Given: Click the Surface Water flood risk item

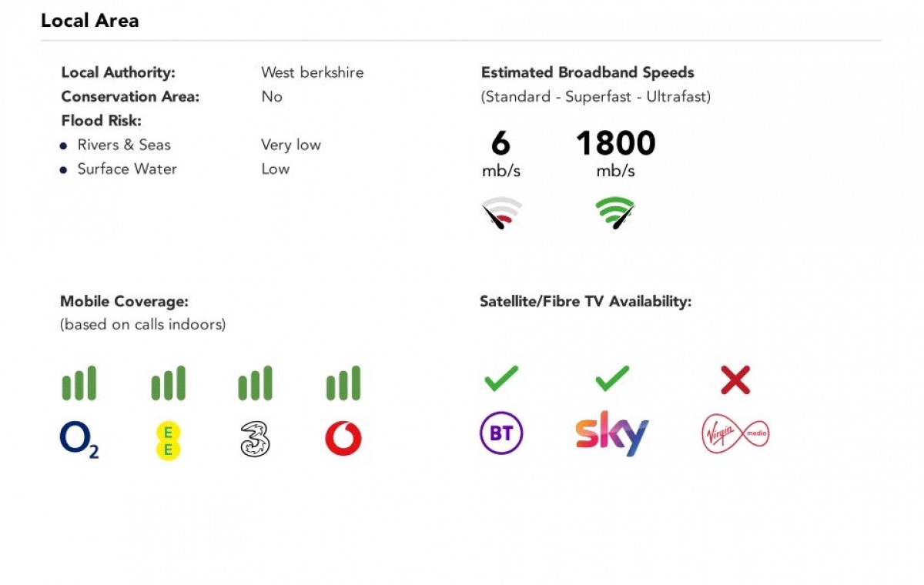Looking at the screenshot, I should tap(127, 169).
